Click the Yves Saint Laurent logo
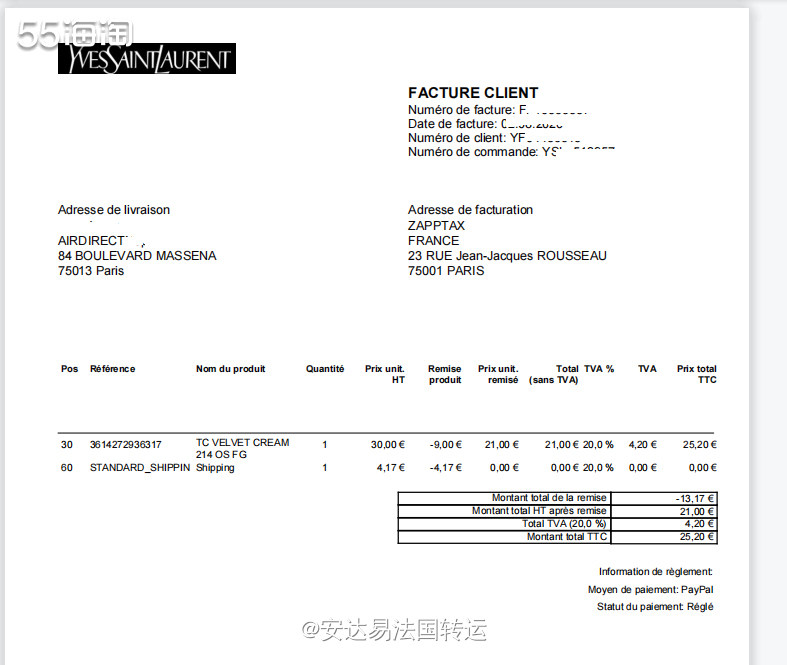 (147, 59)
